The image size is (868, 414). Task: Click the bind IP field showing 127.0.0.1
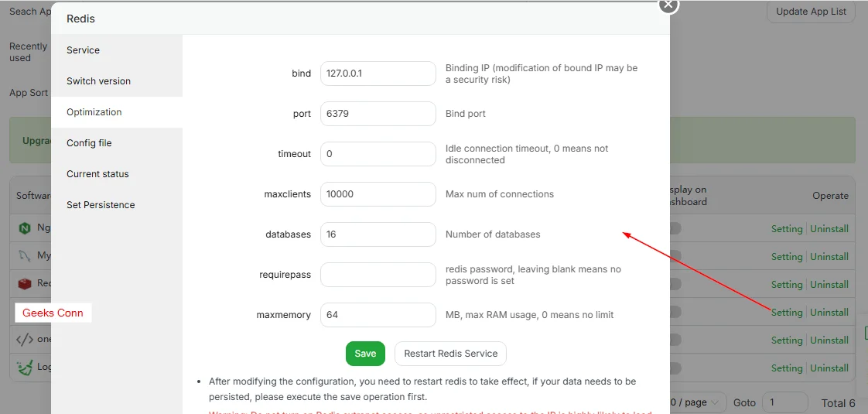[x=378, y=74]
